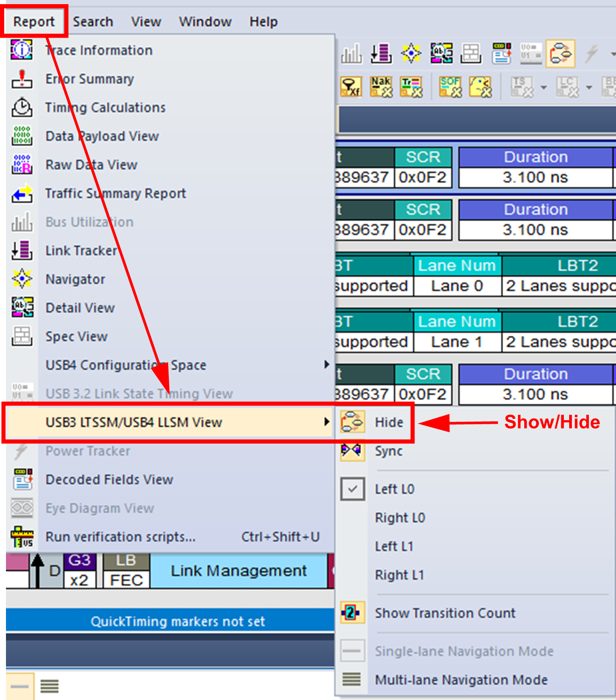Screen dimensions: 616x700
Task: Click the Error Summary icon in menu
Action: tap(22, 79)
